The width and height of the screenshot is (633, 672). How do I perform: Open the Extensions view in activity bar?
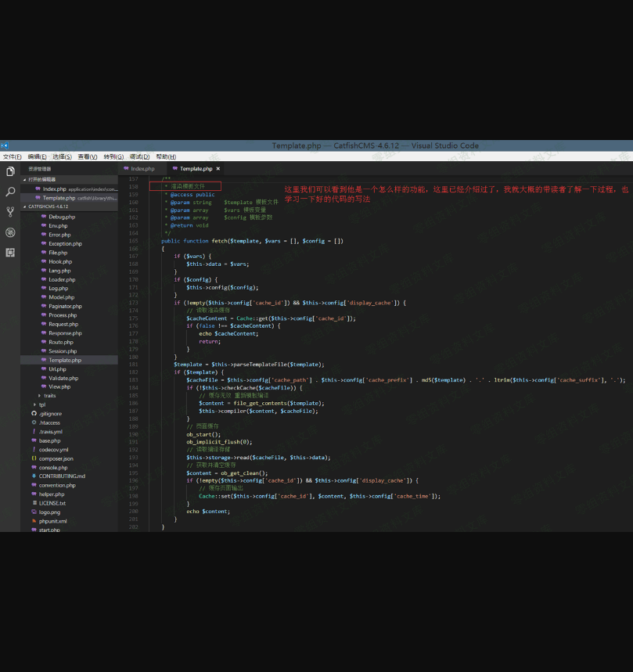tap(10, 253)
